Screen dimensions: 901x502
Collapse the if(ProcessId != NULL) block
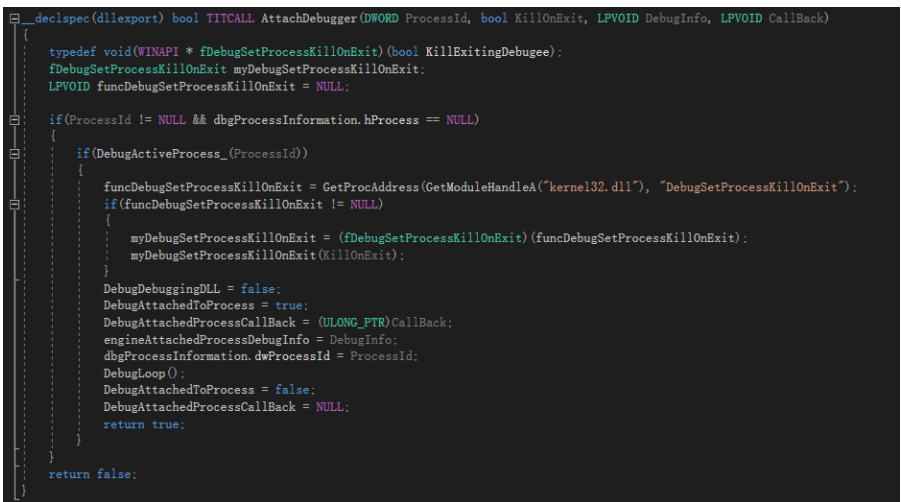pyautogui.click(x=15, y=120)
